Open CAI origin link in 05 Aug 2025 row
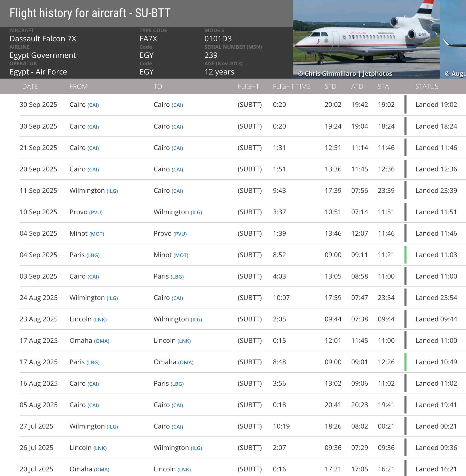Screen dimensions: 466x476 [93, 405]
